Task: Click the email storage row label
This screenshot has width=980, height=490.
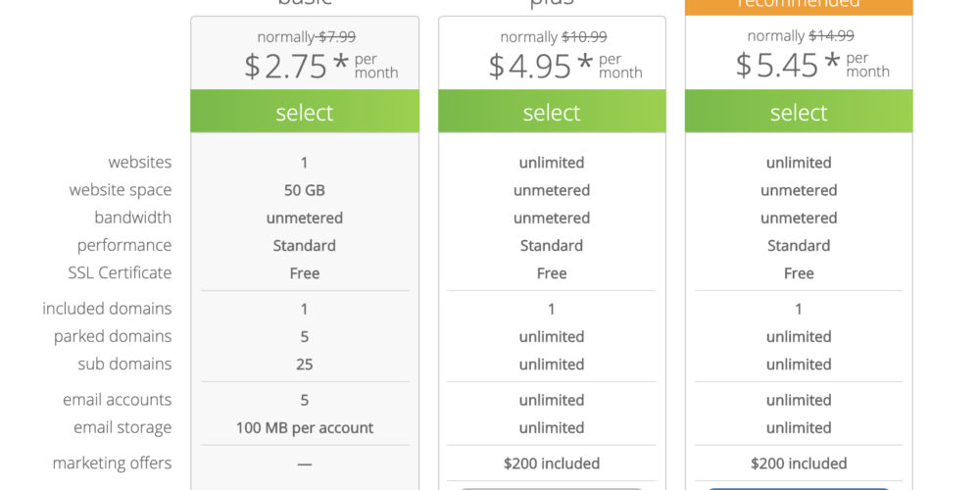Action: click(122, 427)
